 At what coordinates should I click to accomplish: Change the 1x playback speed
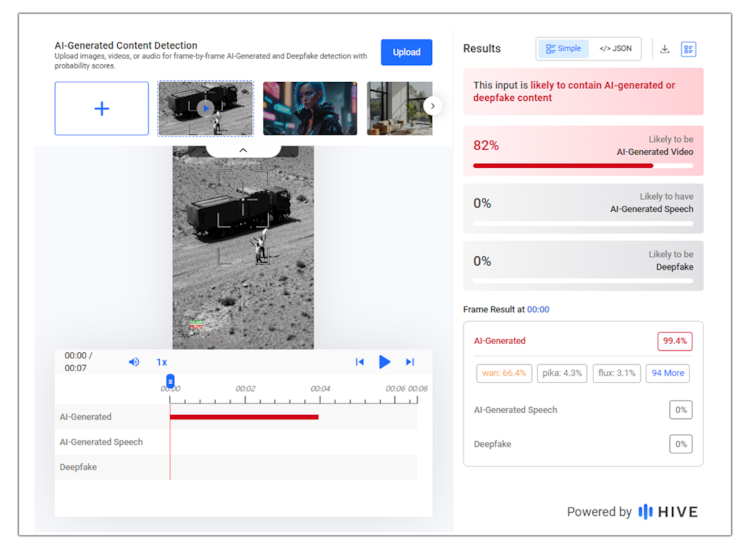[x=161, y=362]
